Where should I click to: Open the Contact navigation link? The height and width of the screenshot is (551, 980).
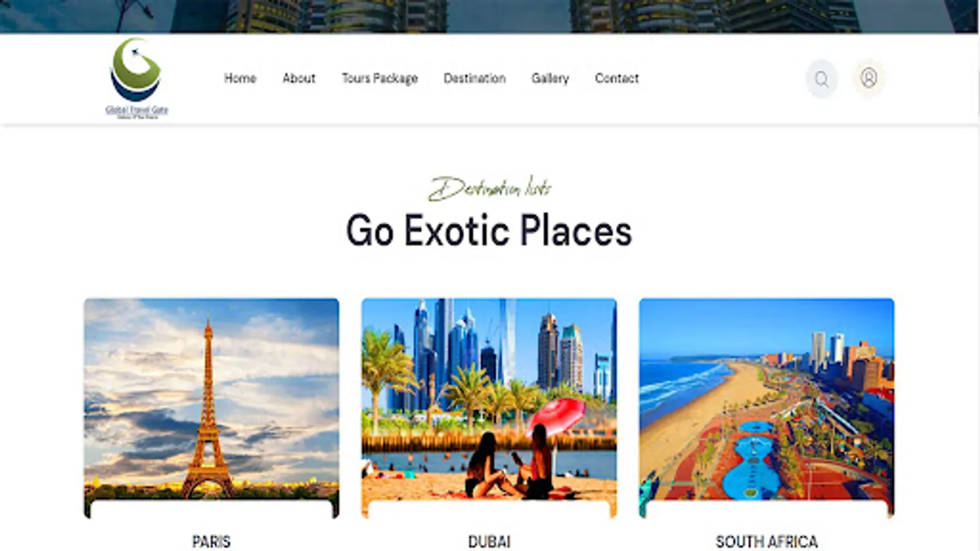[617, 78]
